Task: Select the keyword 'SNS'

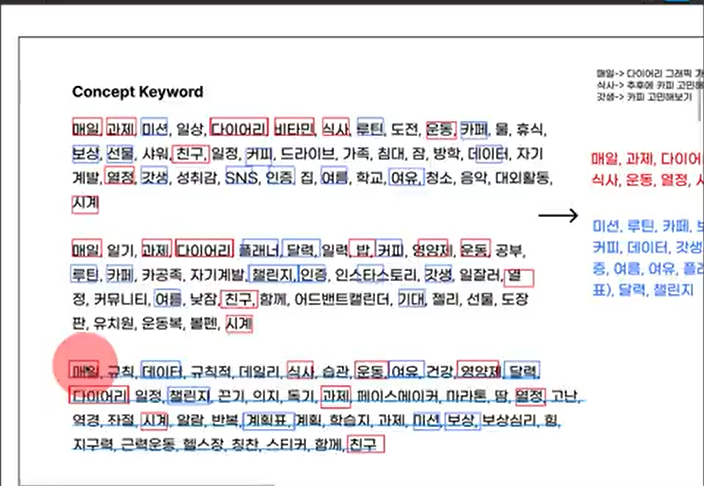Action: click(241, 178)
